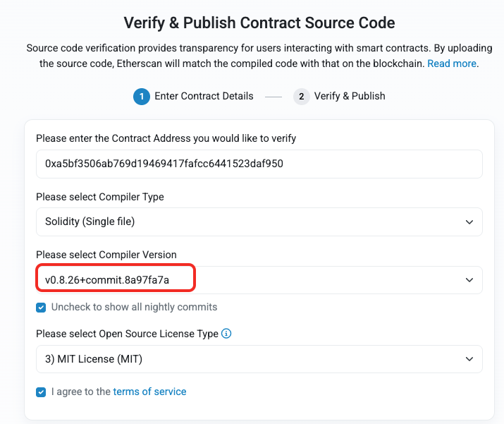Expand the MIT License (MIT) dropdown
504x424 pixels.
[259, 359]
